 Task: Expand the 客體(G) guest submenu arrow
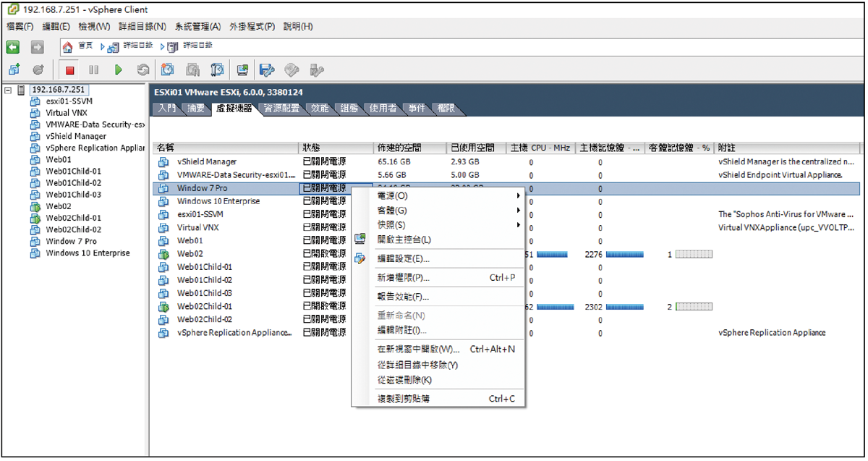pos(518,211)
